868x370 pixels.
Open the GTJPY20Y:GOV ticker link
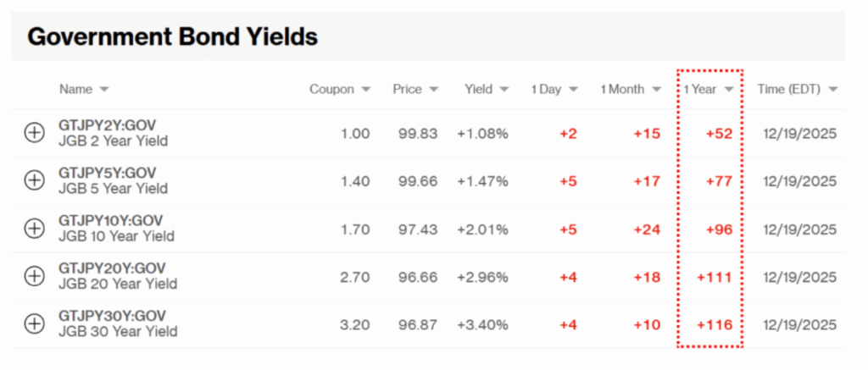[110, 268]
